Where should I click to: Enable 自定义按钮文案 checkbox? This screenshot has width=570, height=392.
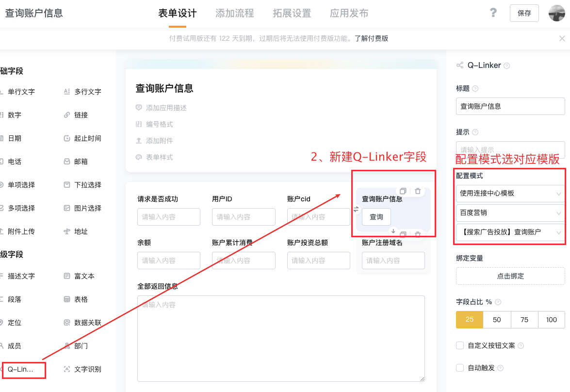(460, 345)
